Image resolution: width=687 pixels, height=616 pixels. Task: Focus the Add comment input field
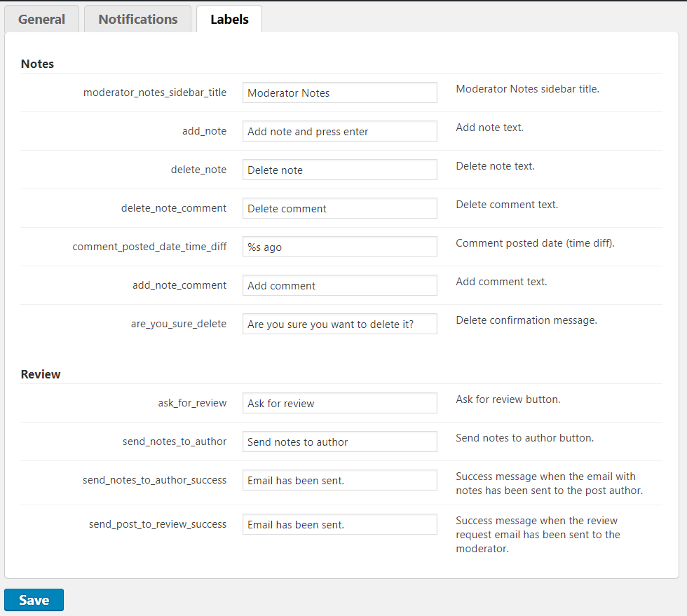[339, 285]
